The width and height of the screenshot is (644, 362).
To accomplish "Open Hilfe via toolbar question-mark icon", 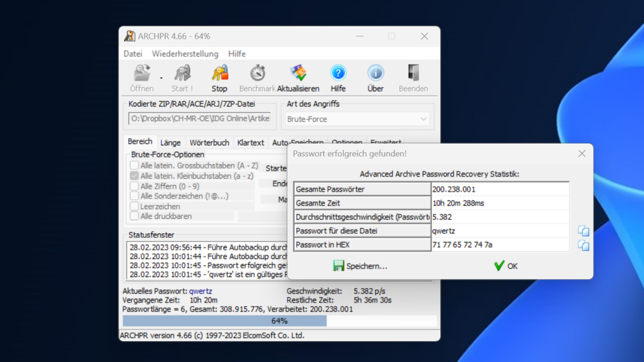I will tap(338, 73).
